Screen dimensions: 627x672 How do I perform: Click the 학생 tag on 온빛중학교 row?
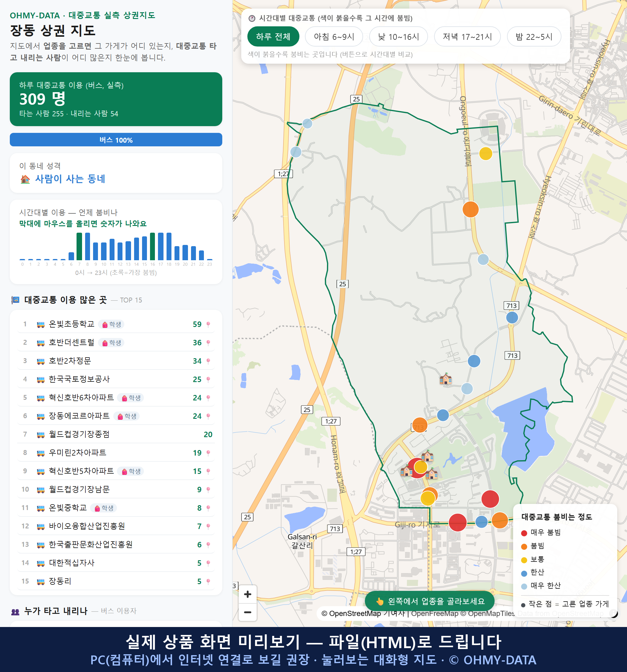(x=104, y=508)
